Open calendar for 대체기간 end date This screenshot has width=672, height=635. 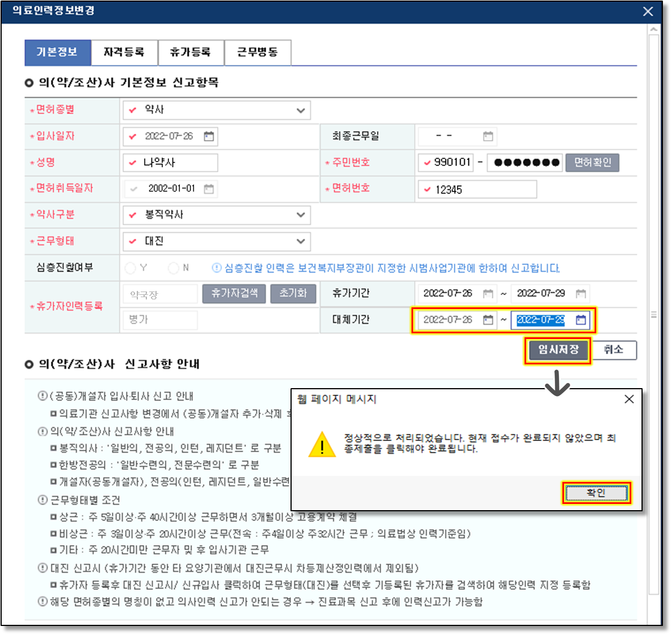point(580,320)
